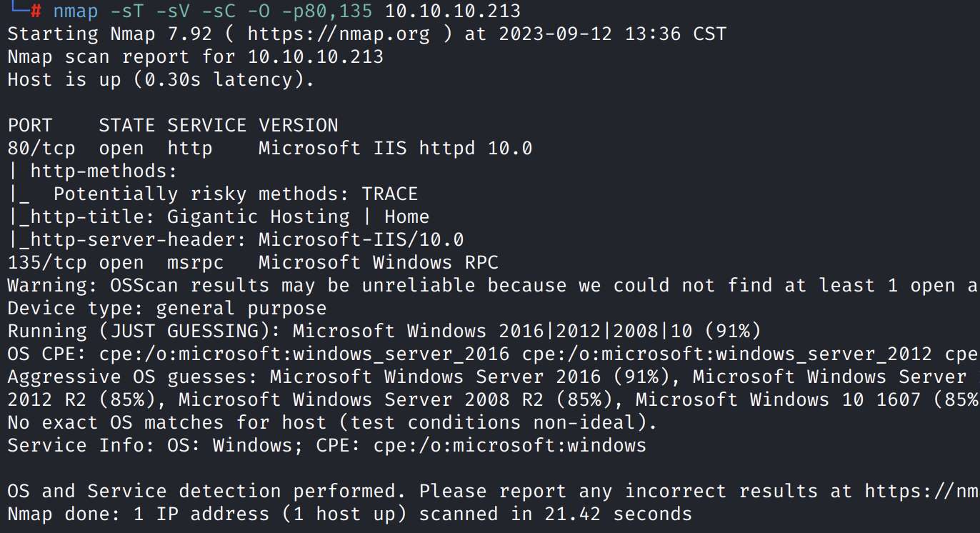
Task: Click the PORT column header
Action: [x=30, y=125]
